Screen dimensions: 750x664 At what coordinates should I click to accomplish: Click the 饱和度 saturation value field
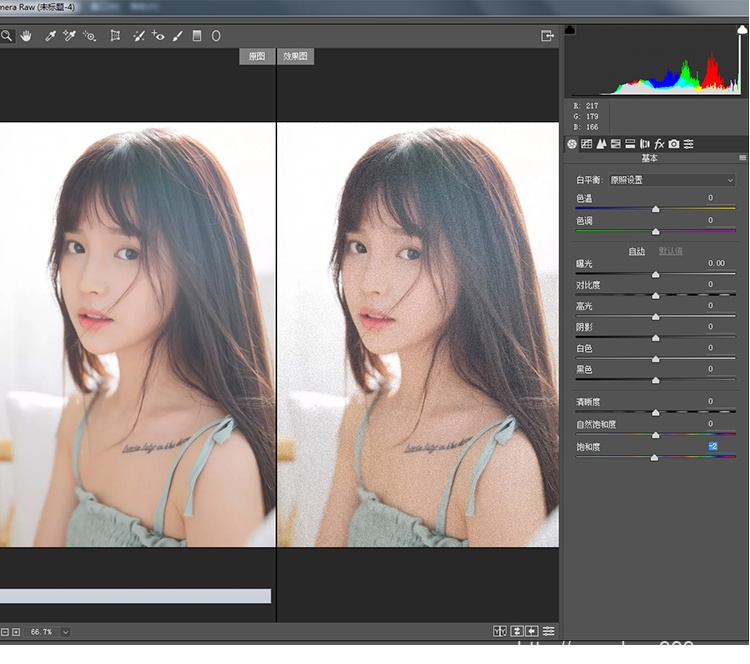pos(713,445)
